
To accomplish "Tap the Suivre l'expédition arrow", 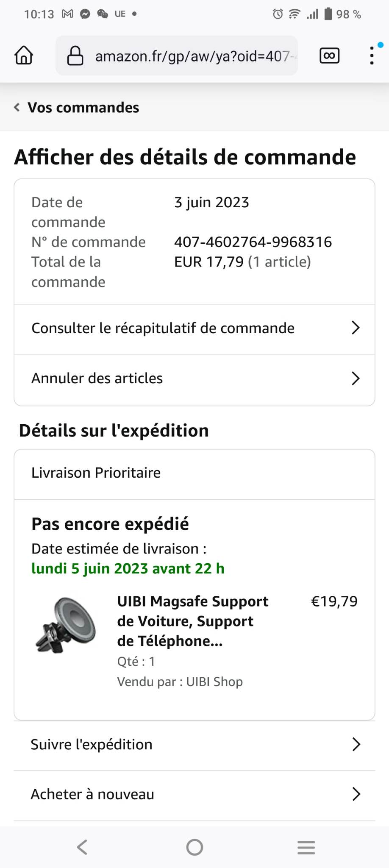I will point(356,744).
